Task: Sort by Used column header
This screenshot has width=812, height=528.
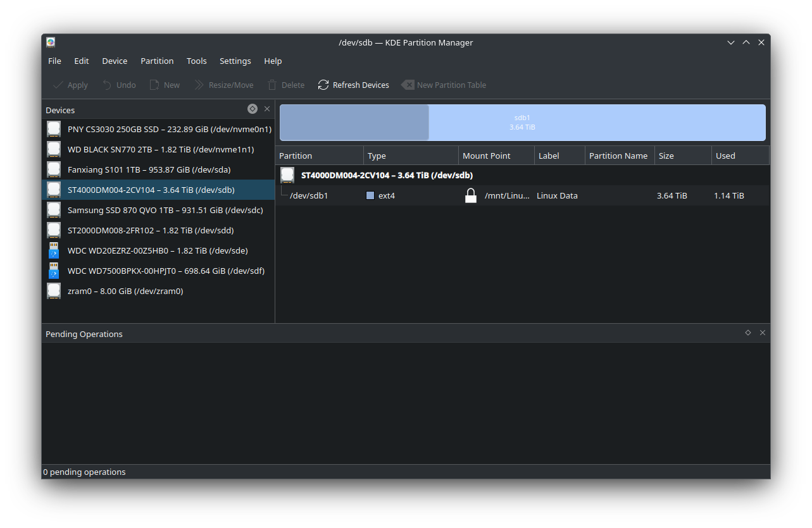Action: pyautogui.click(x=740, y=156)
